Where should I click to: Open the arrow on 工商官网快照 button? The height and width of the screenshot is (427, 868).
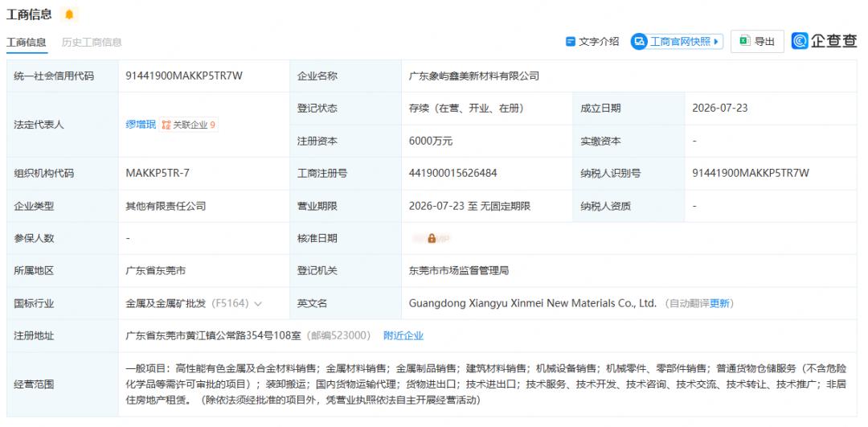click(716, 42)
